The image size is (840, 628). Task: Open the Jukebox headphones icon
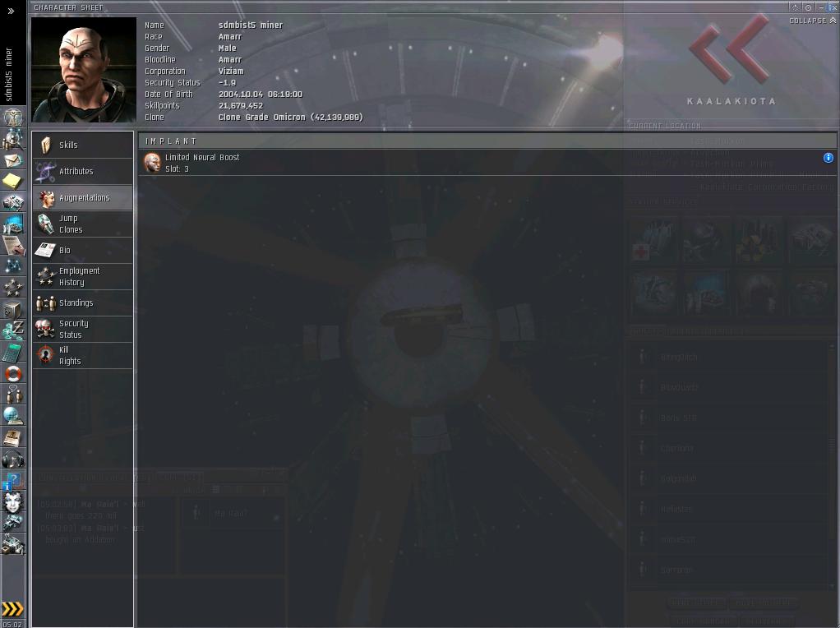click(x=12, y=459)
